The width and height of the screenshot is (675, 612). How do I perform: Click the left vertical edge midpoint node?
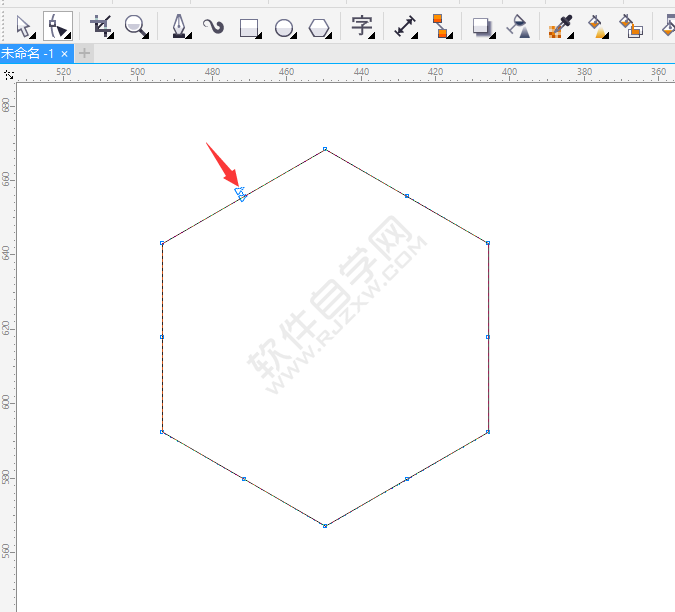[162, 337]
